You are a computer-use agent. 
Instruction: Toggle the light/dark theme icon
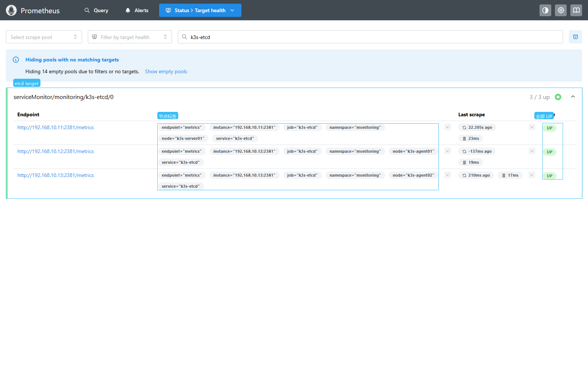point(545,10)
